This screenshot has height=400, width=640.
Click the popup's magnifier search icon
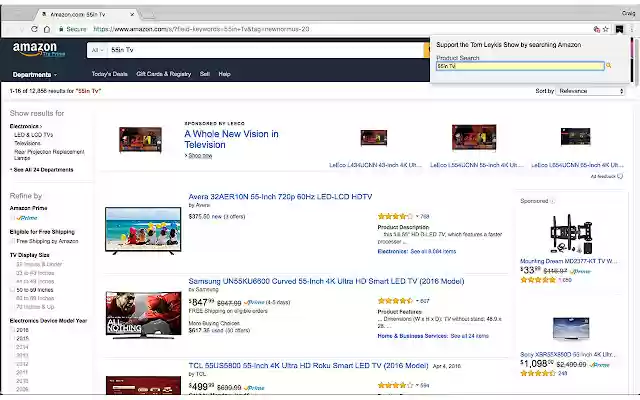pyautogui.click(x=609, y=66)
